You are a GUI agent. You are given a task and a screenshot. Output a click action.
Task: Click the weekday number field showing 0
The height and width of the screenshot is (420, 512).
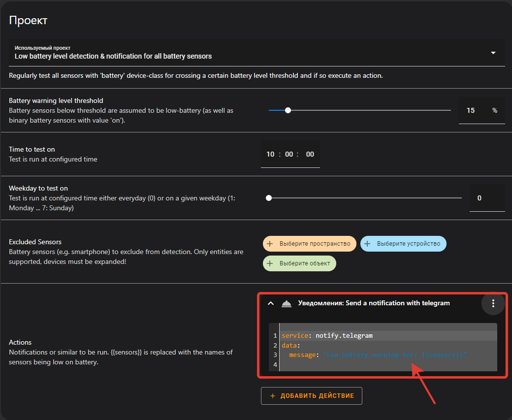click(x=479, y=197)
